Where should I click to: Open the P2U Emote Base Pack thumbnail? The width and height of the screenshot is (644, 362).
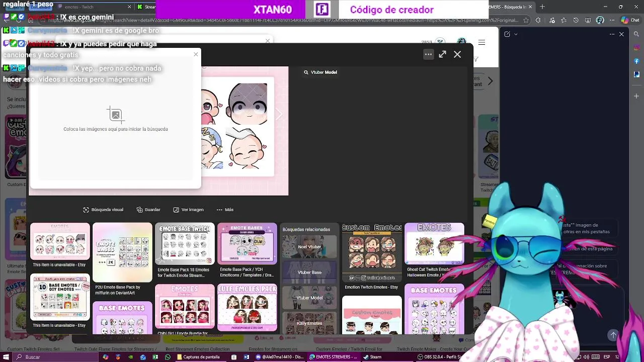[x=122, y=252]
